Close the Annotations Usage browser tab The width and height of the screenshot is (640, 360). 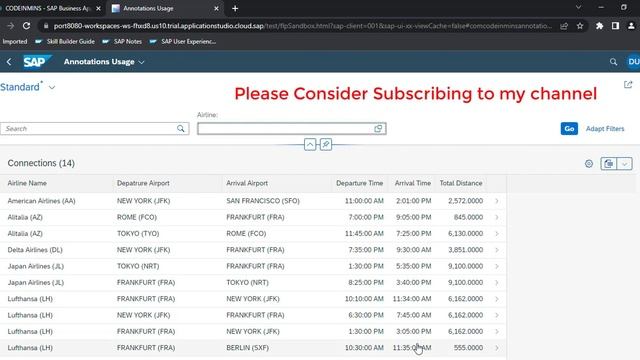[216, 8]
